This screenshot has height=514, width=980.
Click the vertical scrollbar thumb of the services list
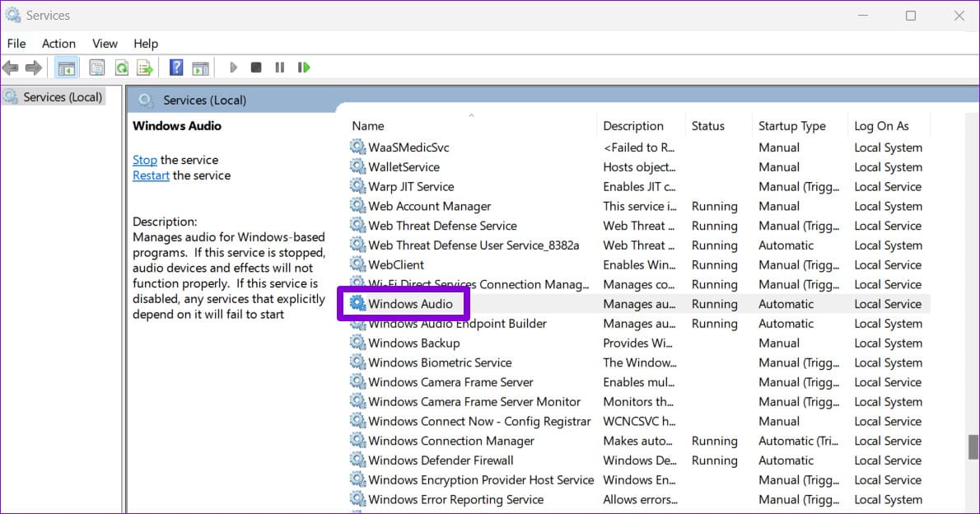pyautogui.click(x=973, y=446)
